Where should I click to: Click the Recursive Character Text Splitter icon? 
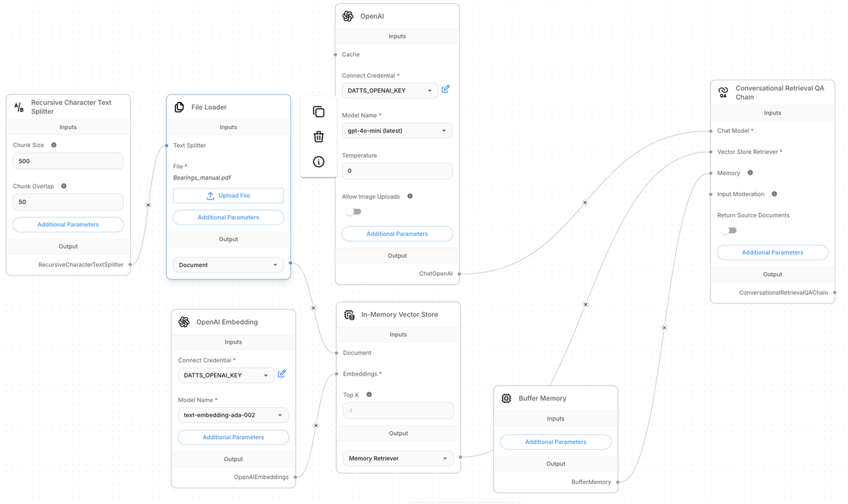(x=19, y=107)
